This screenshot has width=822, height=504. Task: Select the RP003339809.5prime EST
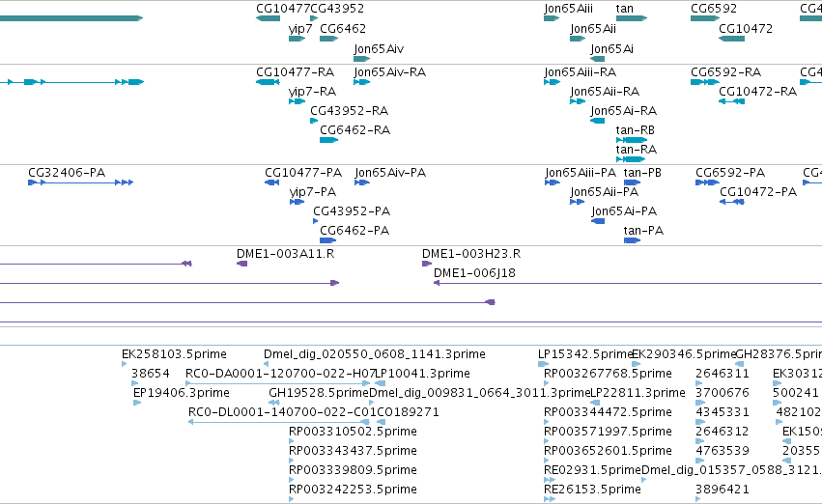tap(292, 481)
